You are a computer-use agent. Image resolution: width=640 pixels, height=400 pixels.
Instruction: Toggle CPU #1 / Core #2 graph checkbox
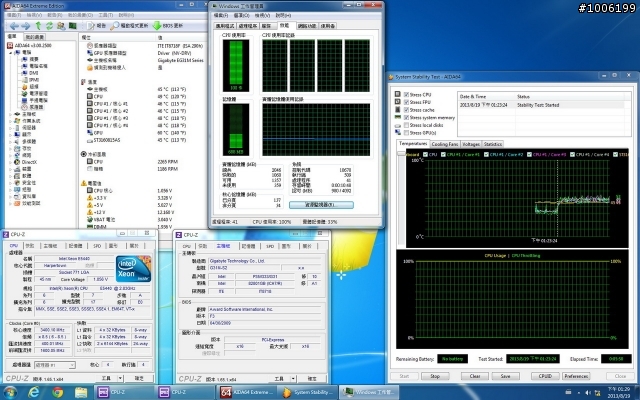click(x=486, y=155)
